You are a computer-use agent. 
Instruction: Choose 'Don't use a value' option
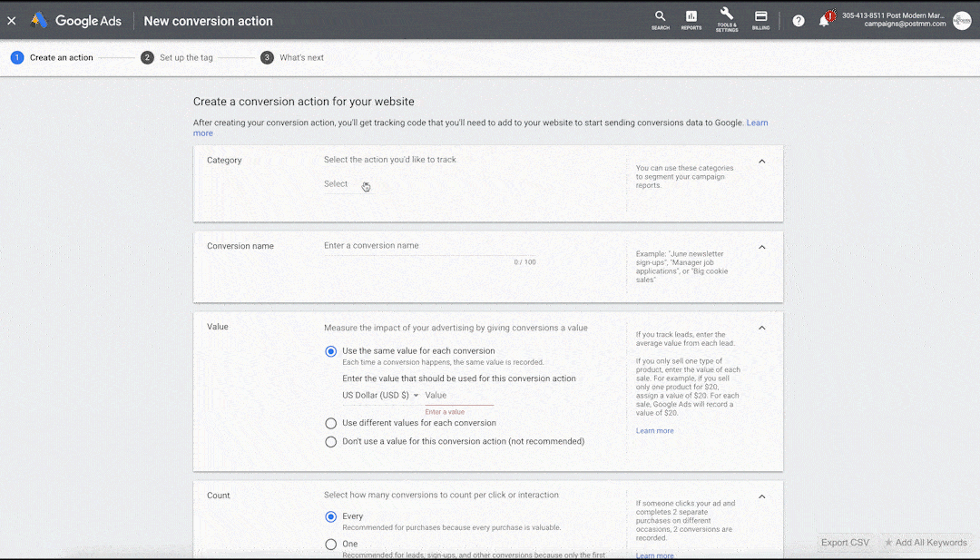pyautogui.click(x=331, y=442)
